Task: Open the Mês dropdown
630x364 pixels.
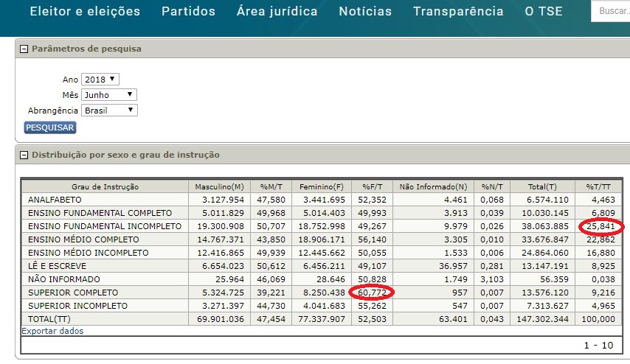Action: click(x=109, y=95)
